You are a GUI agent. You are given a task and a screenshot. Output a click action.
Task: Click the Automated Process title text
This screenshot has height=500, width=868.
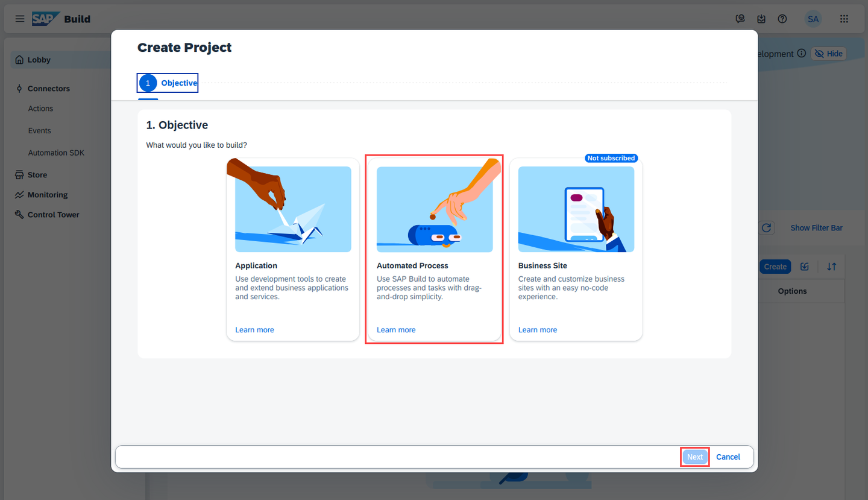tap(412, 265)
